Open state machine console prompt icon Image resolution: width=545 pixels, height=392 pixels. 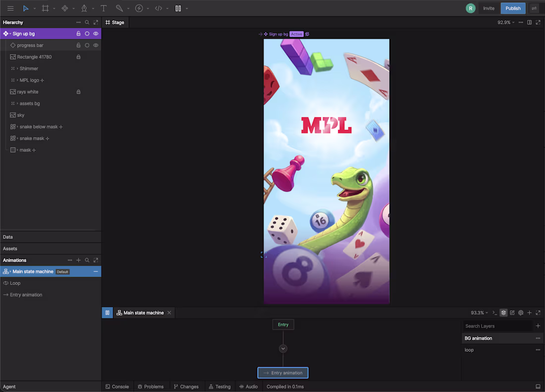494,313
